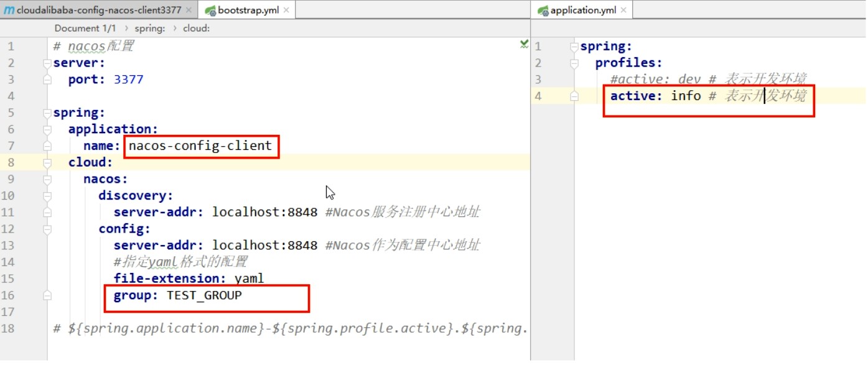Click the fold end marker on the 'group: TEST_GROUP' line
This screenshot has height=365, width=868.
[47, 296]
